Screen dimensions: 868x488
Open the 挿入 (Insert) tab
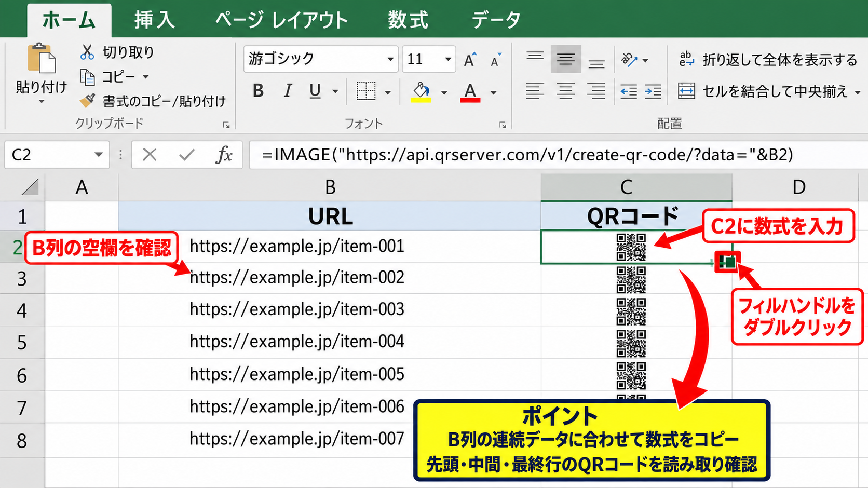[x=155, y=20]
